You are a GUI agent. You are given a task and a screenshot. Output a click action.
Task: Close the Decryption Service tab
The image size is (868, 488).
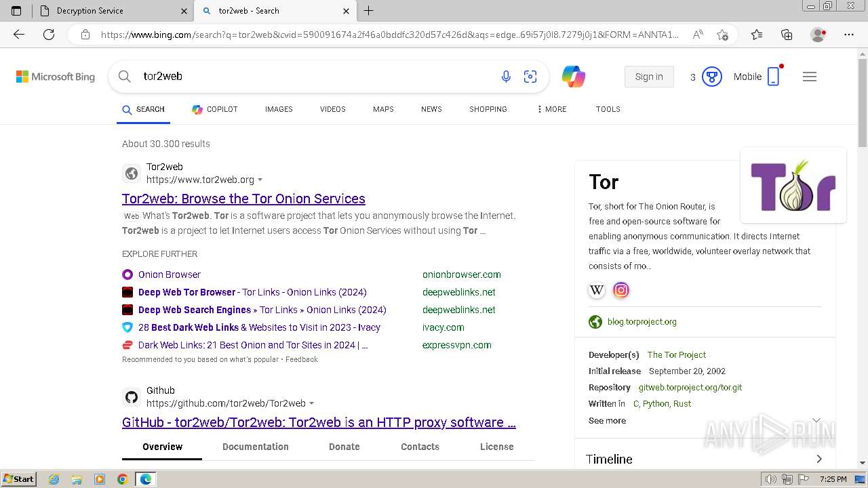point(184,11)
